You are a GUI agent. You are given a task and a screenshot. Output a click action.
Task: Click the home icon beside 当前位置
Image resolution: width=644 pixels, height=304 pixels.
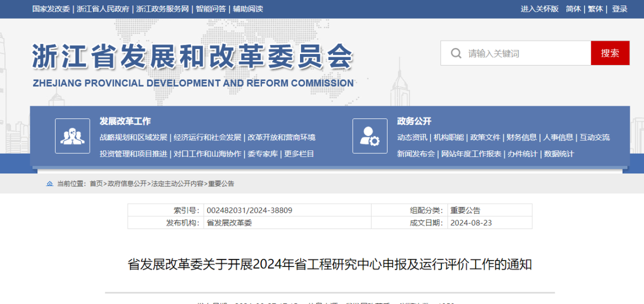coord(50,183)
